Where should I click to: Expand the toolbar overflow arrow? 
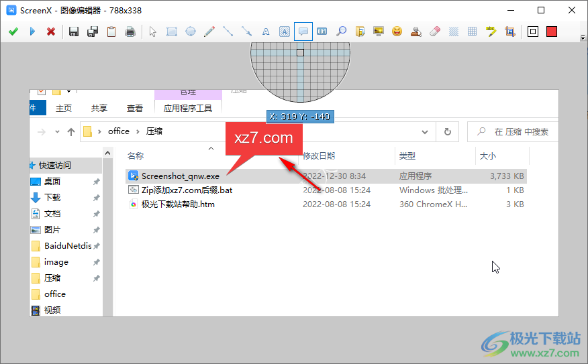tap(583, 38)
